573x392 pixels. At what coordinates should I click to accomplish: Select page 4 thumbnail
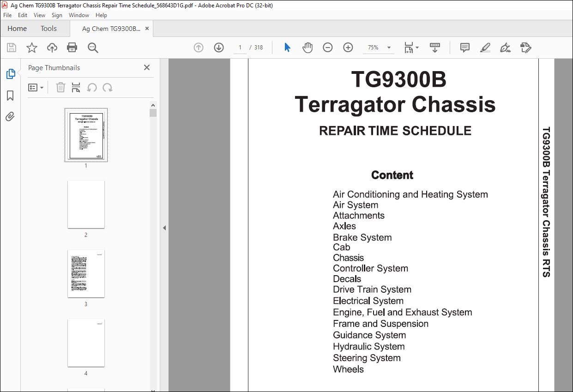86,343
